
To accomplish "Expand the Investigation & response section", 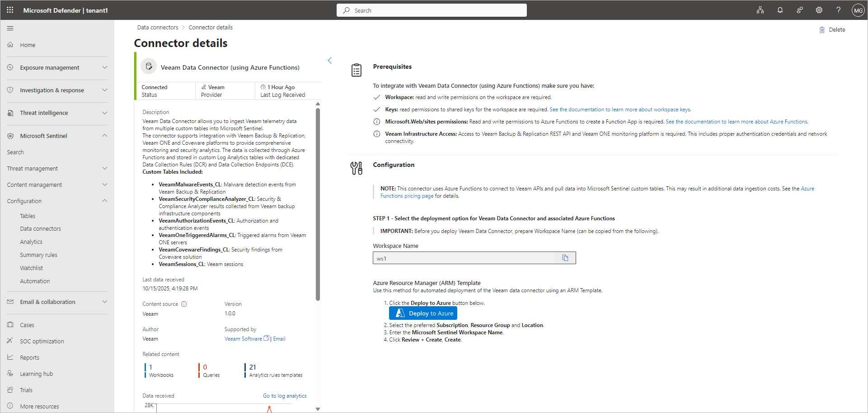I will (x=105, y=90).
